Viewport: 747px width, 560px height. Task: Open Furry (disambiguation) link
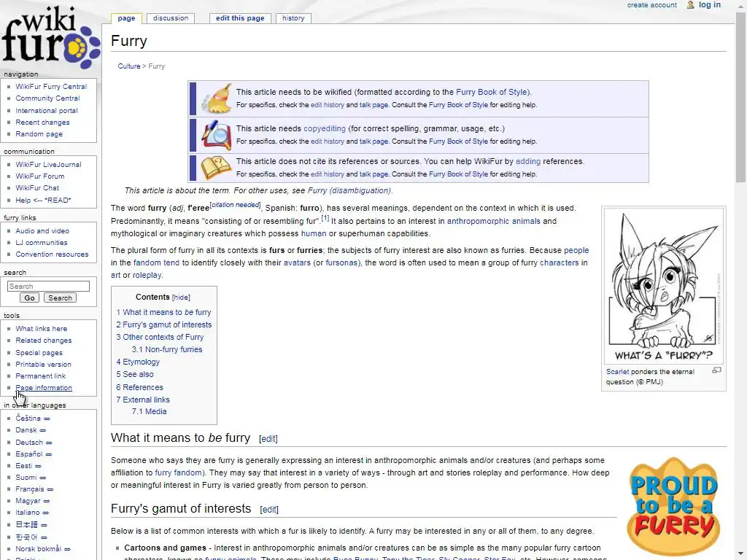[x=349, y=190]
